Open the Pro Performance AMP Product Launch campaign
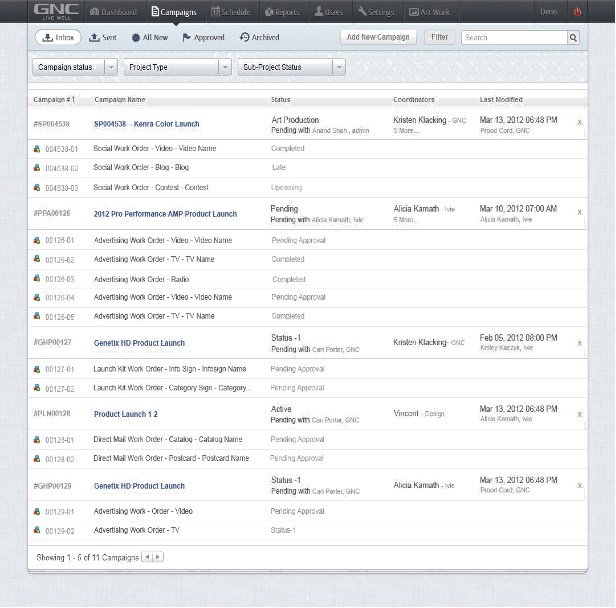Screen dimensions: 616x608 coord(165,213)
